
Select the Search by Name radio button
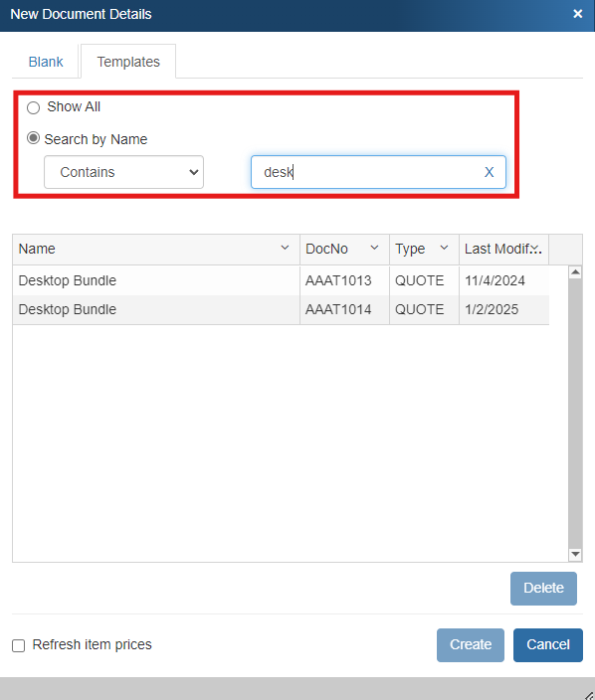[x=34, y=138]
